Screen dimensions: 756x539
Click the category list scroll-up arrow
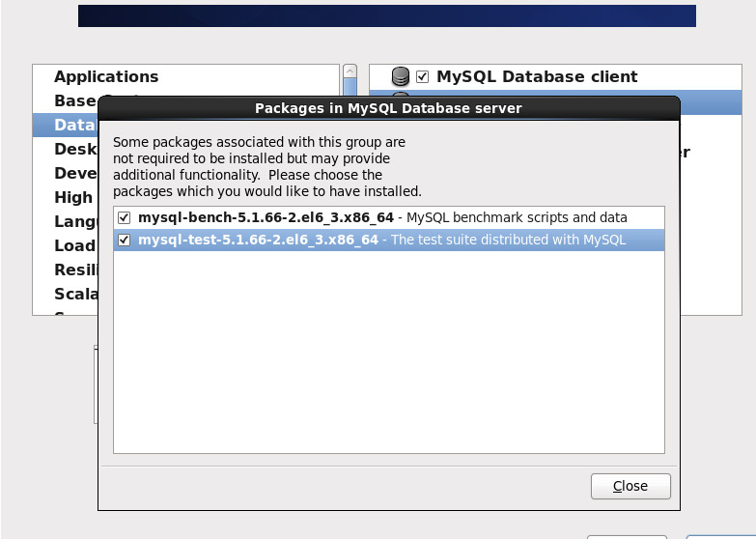click(x=350, y=71)
